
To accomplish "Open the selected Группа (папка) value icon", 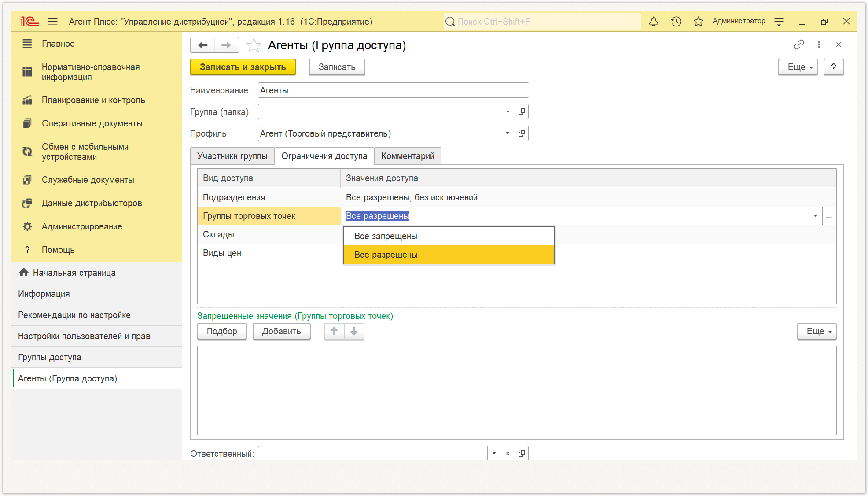I will tap(522, 112).
